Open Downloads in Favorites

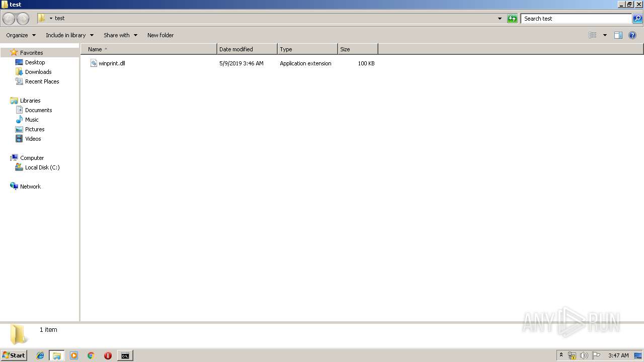tap(38, 72)
